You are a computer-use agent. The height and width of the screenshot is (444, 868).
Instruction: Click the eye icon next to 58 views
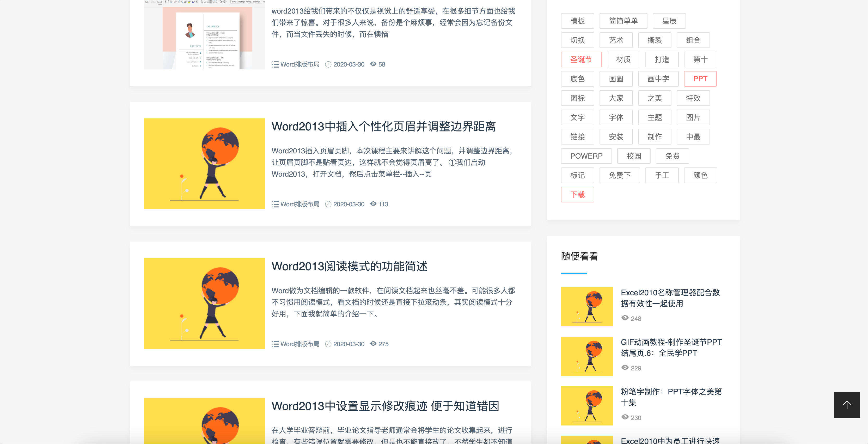373,64
